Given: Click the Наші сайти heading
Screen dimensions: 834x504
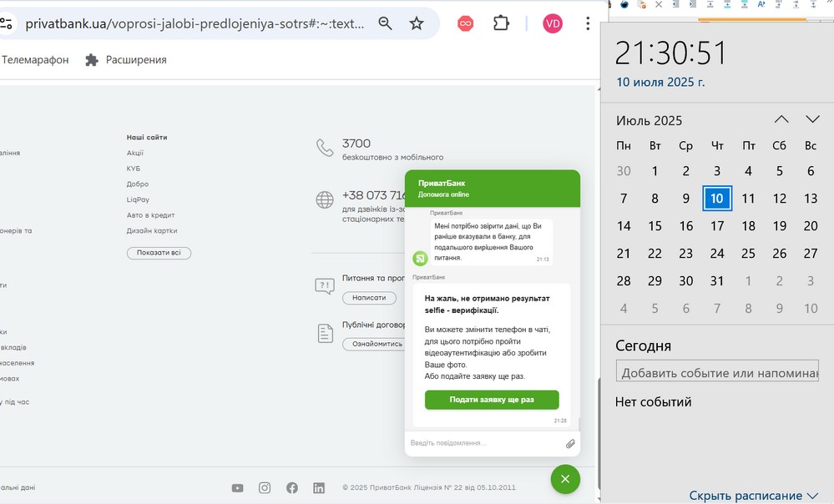Looking at the screenshot, I should click(147, 137).
